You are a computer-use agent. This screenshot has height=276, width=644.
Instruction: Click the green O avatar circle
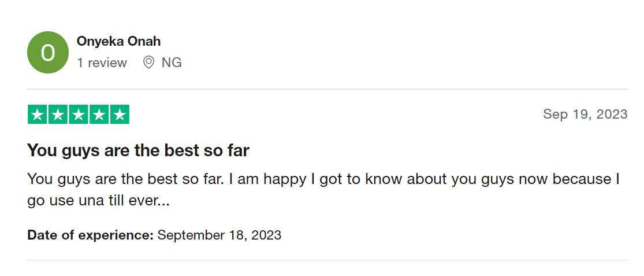(48, 53)
